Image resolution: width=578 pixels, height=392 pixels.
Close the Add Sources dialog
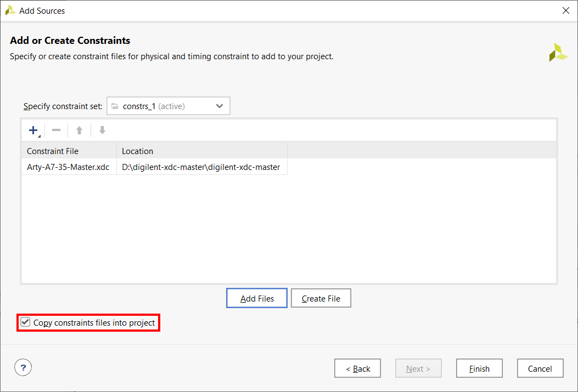566,10
